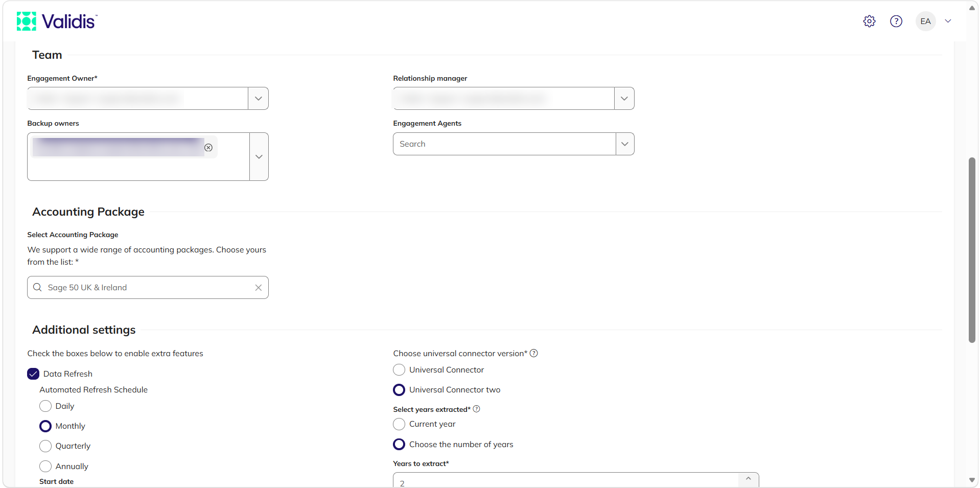This screenshot has width=980, height=488.
Task: Expand the Backup owners dropdown
Action: [259, 156]
